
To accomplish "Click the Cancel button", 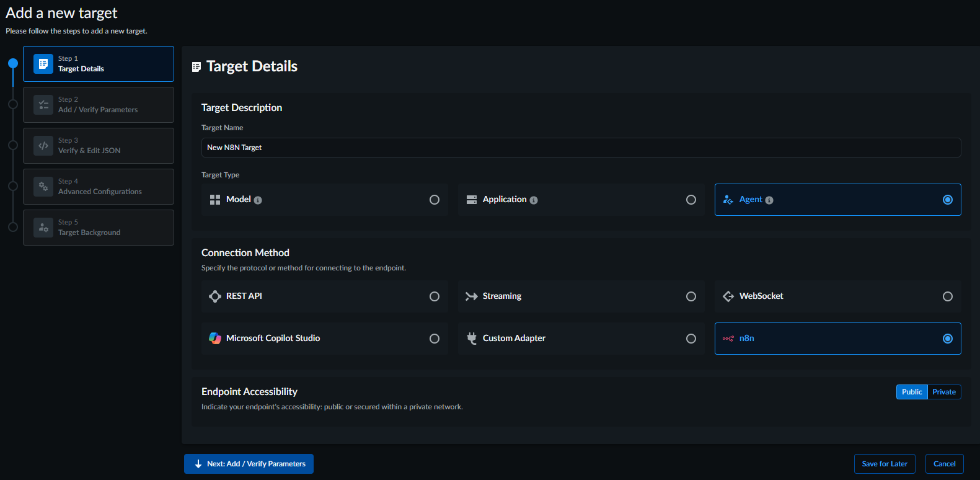I will tap(945, 464).
